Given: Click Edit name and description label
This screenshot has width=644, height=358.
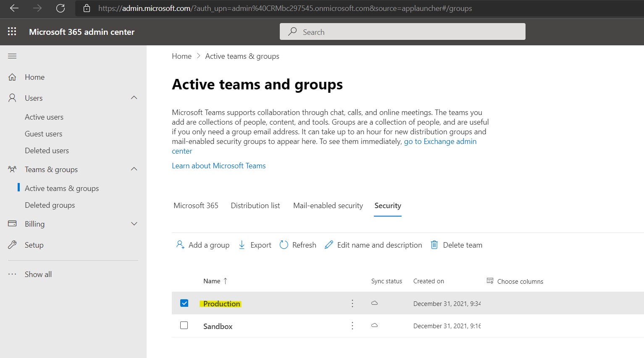Looking at the screenshot, I should (380, 245).
